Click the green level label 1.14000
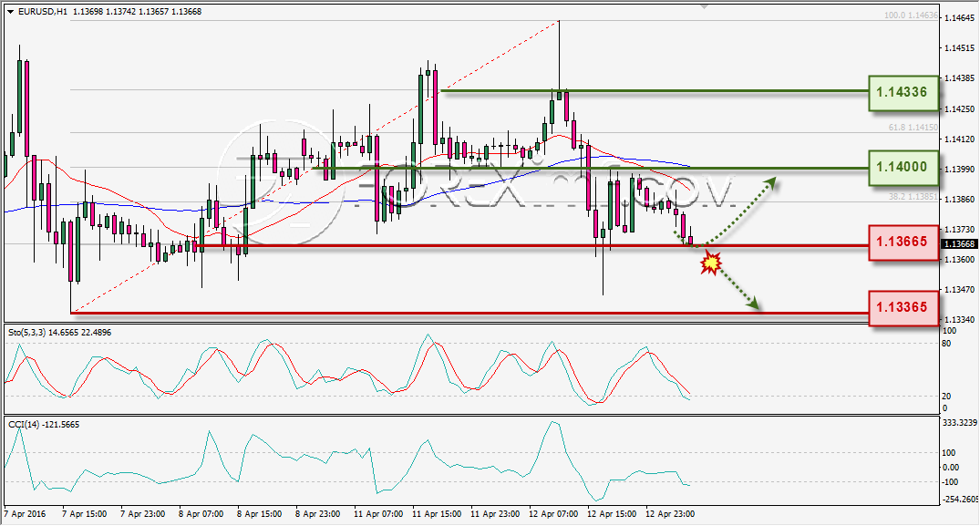 click(x=903, y=167)
